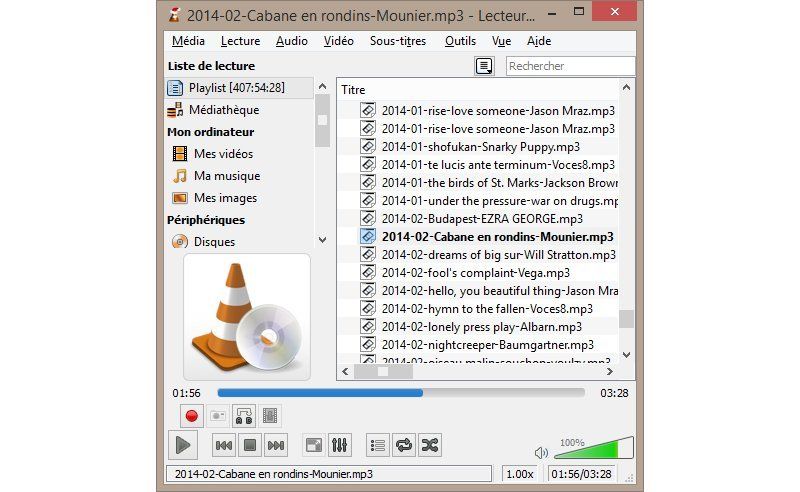
Task: Skip to the previous track
Action: [225, 445]
